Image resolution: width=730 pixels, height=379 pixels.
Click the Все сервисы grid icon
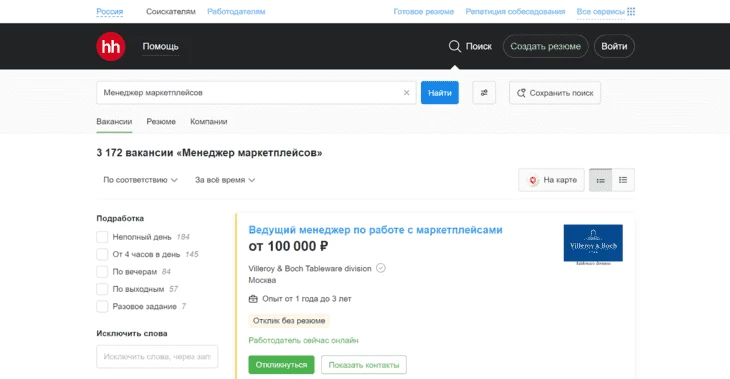[631, 12]
